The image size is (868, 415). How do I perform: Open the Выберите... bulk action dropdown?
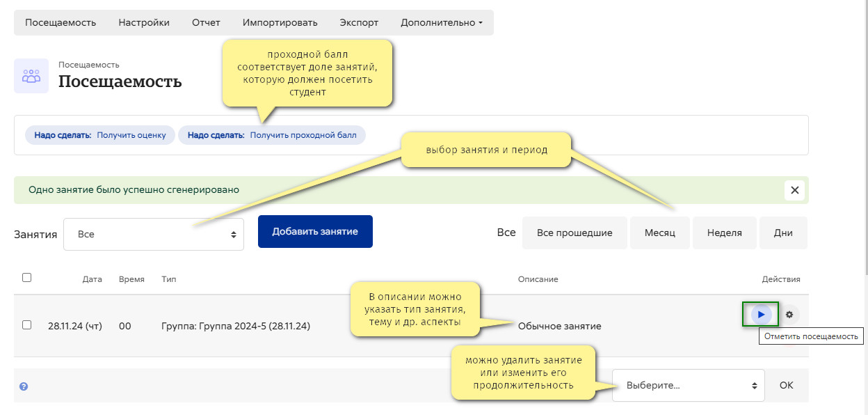[x=689, y=385]
